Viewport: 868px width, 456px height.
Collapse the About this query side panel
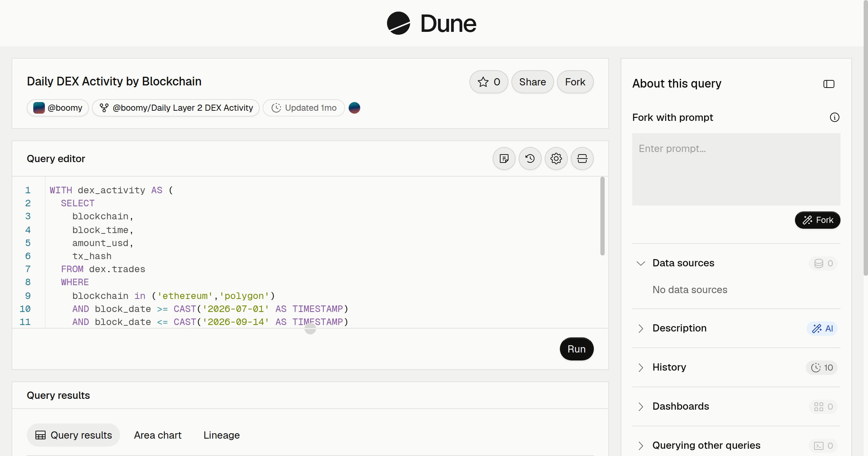point(829,84)
